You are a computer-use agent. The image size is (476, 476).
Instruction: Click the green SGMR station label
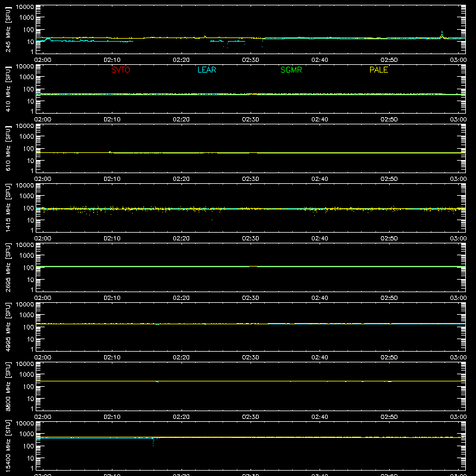[x=291, y=70]
